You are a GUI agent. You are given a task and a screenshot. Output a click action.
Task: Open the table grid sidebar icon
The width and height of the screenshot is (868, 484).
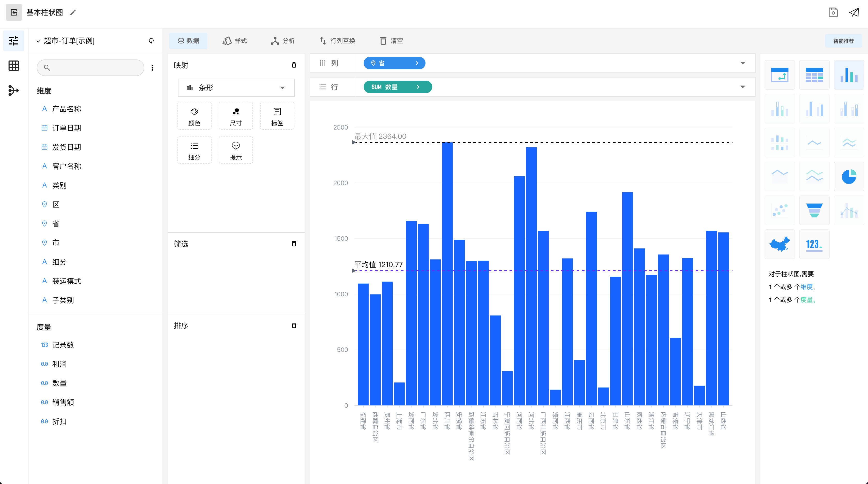coord(14,66)
